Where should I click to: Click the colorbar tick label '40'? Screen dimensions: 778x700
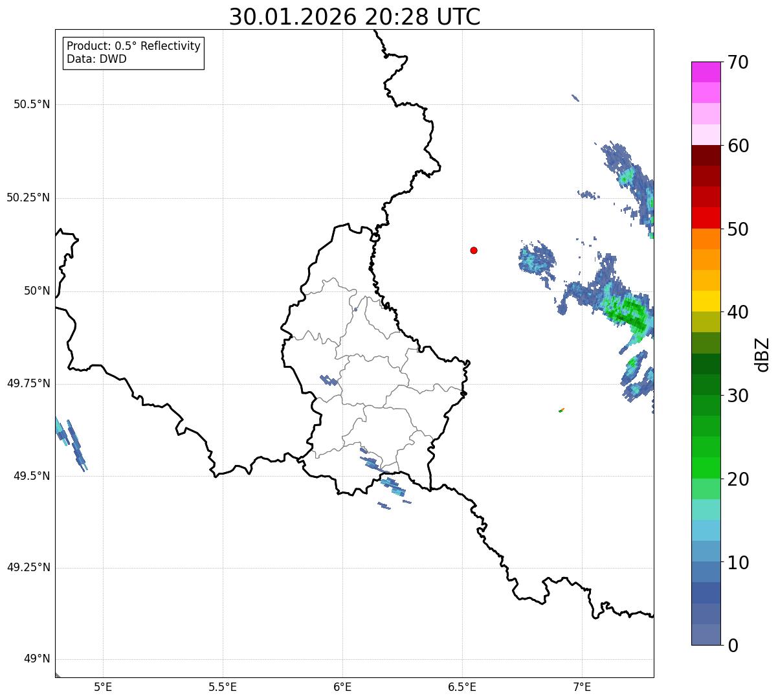coord(737,312)
